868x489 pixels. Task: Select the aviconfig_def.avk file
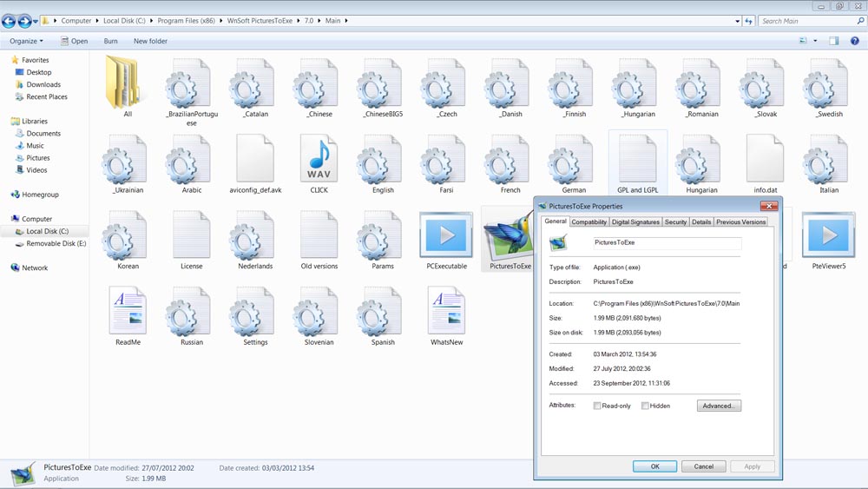tap(255, 158)
